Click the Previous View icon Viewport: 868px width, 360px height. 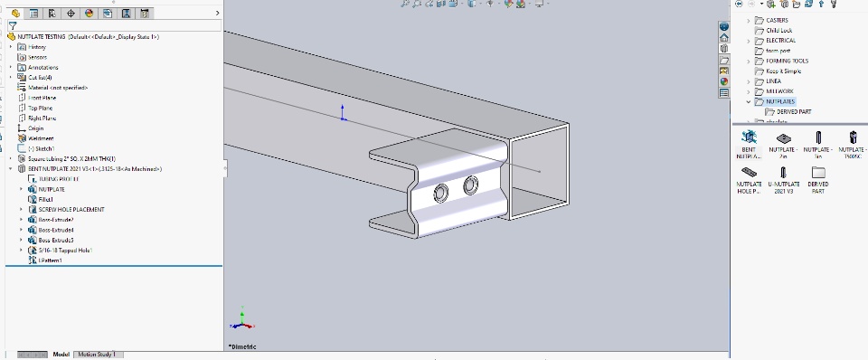[429, 4]
